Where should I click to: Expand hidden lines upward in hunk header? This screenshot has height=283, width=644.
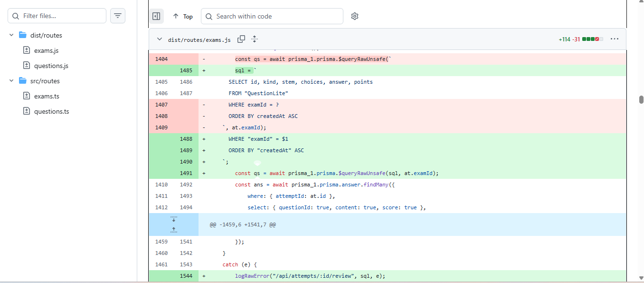[173, 230]
